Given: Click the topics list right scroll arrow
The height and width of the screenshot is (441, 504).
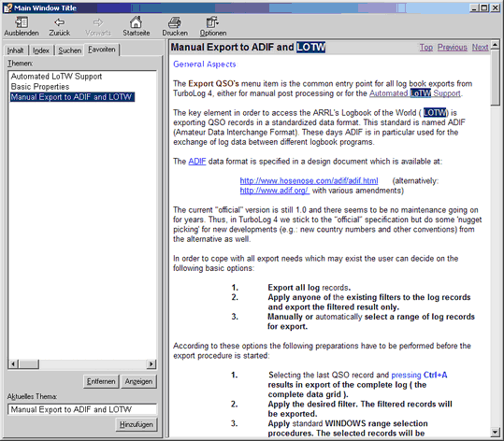Looking at the screenshot, I should coord(151,364).
